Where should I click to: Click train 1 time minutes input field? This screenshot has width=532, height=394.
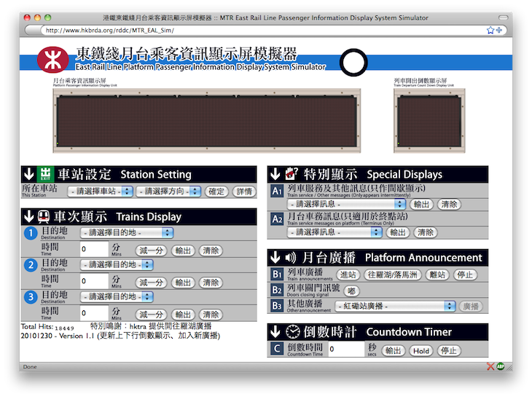(x=94, y=249)
